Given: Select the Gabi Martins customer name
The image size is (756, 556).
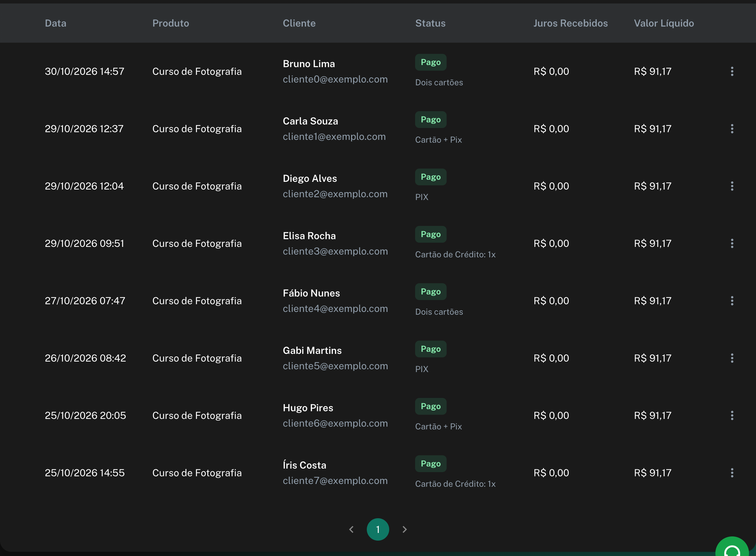Looking at the screenshot, I should [312, 350].
